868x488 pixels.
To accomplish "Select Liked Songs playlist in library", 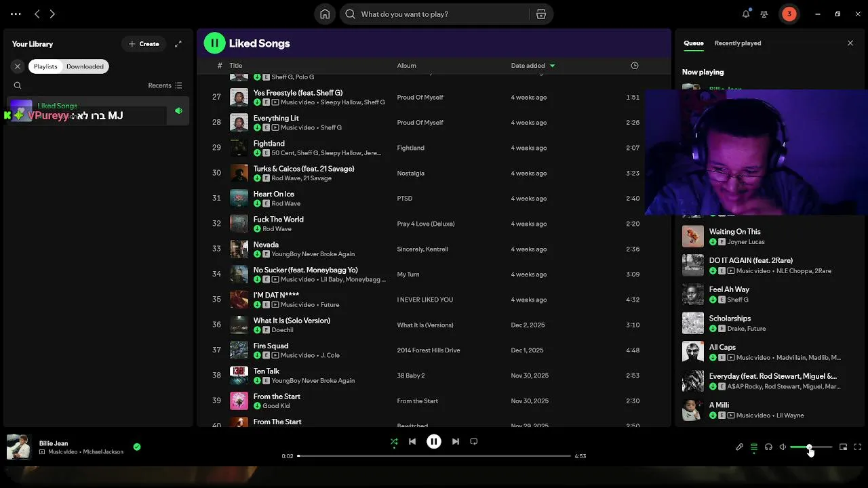I will point(96,111).
